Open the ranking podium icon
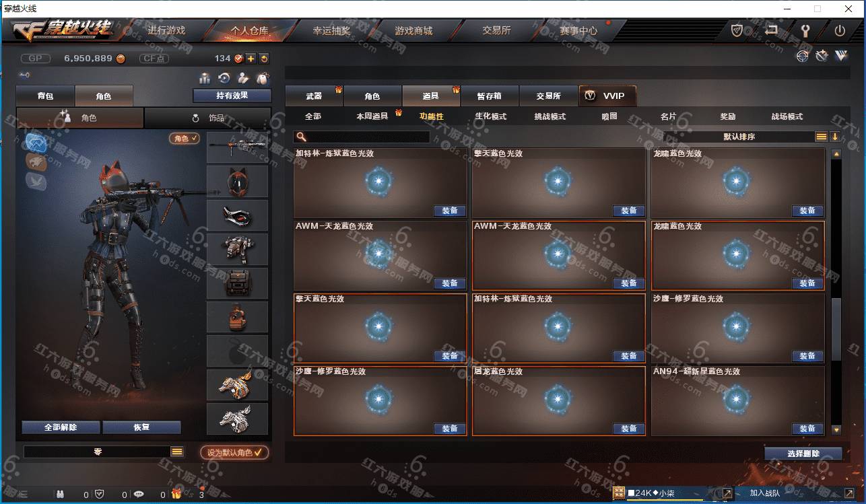The width and height of the screenshot is (866, 504). coord(205,78)
